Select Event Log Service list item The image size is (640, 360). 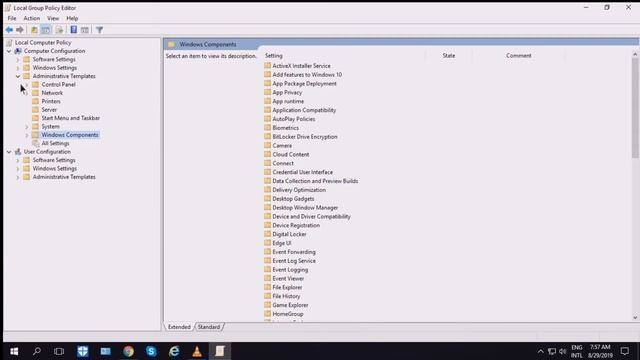click(294, 260)
